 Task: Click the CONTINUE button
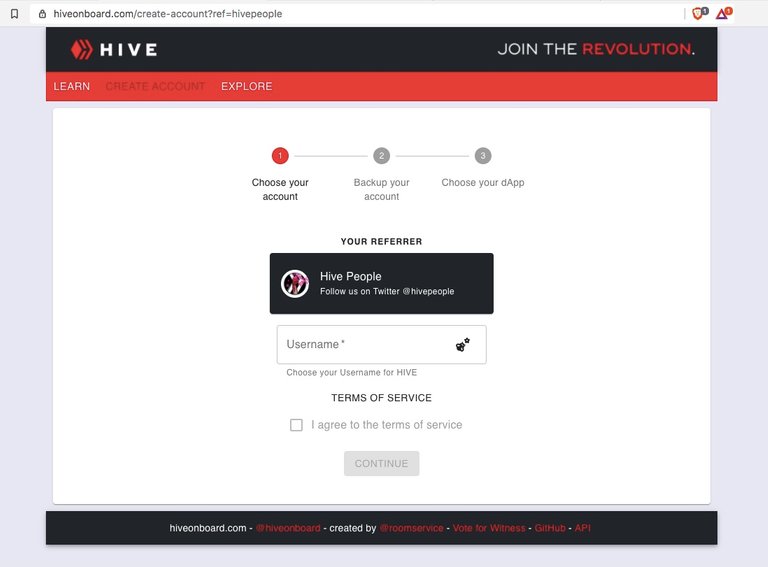pyautogui.click(x=382, y=463)
